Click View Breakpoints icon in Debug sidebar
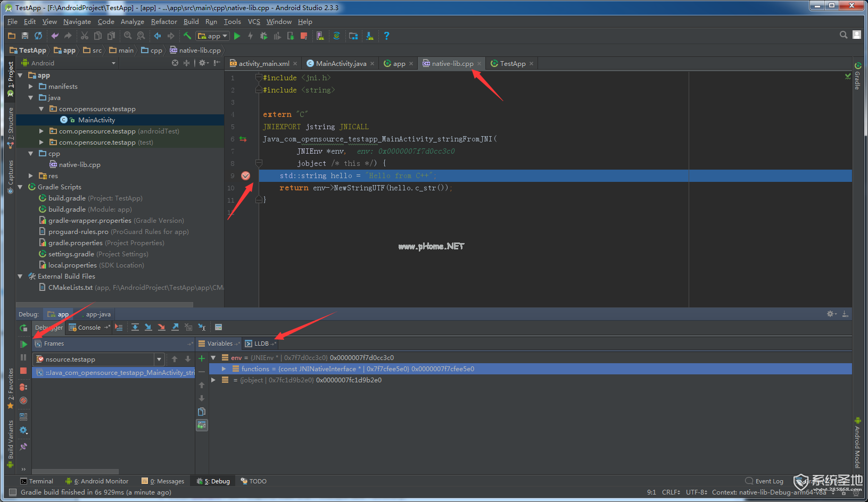Viewport: 868px width, 502px height. [23, 387]
